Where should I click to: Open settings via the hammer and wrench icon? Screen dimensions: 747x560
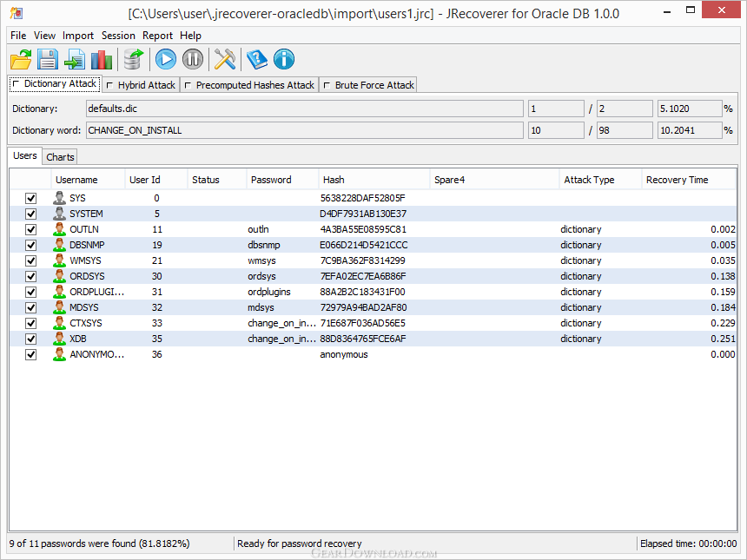pyautogui.click(x=225, y=59)
